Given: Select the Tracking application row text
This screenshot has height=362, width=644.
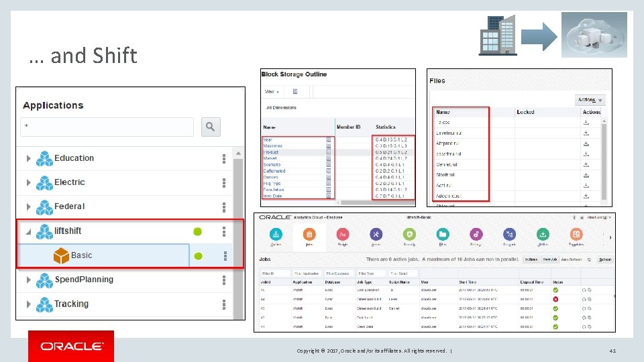Looking at the screenshot, I should click(72, 304).
